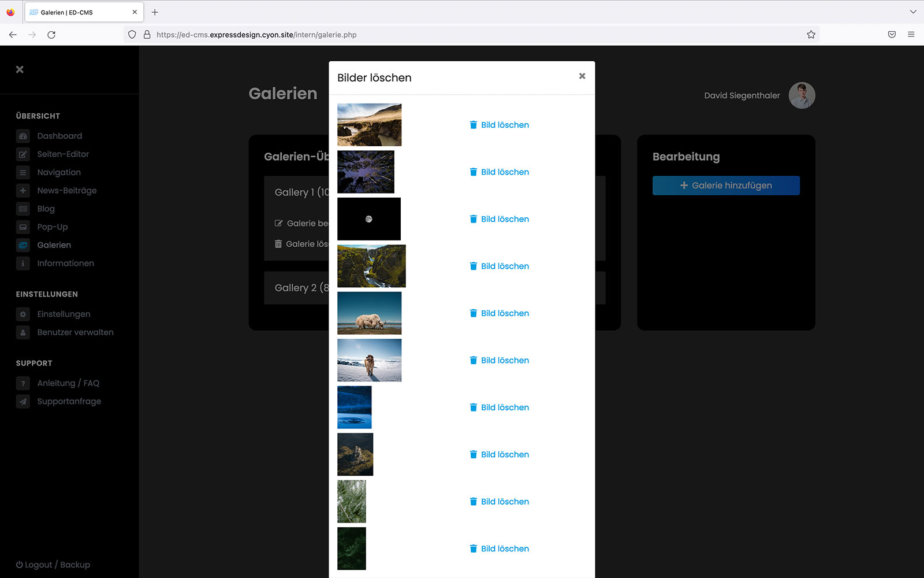924x578 pixels.
Task: Delete the coastal cliff landscape image
Action: [499, 125]
